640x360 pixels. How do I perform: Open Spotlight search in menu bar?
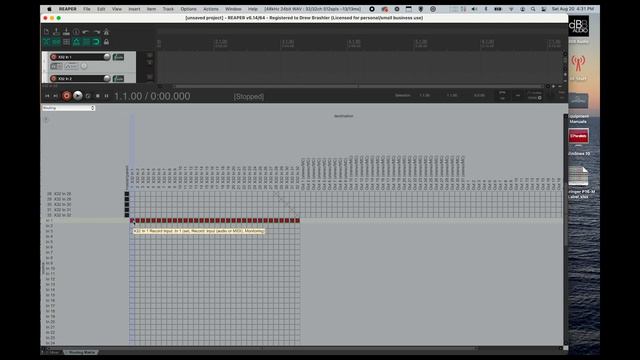click(533, 9)
